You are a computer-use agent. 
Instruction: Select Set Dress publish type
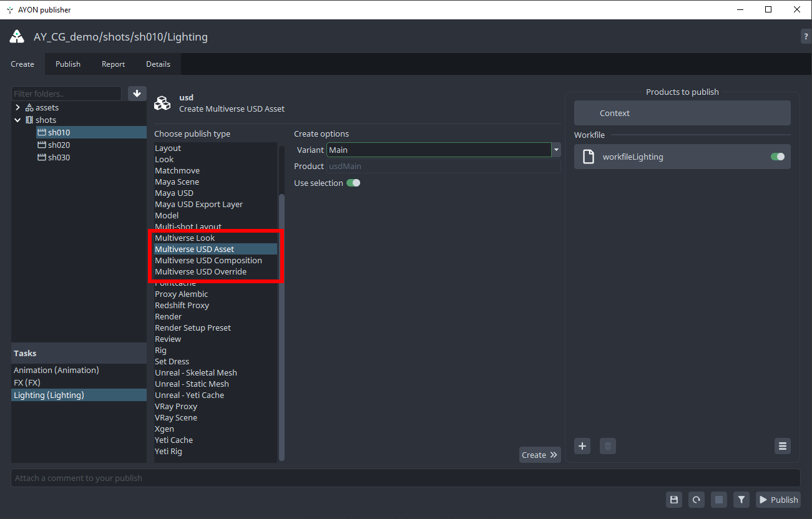coord(215,361)
